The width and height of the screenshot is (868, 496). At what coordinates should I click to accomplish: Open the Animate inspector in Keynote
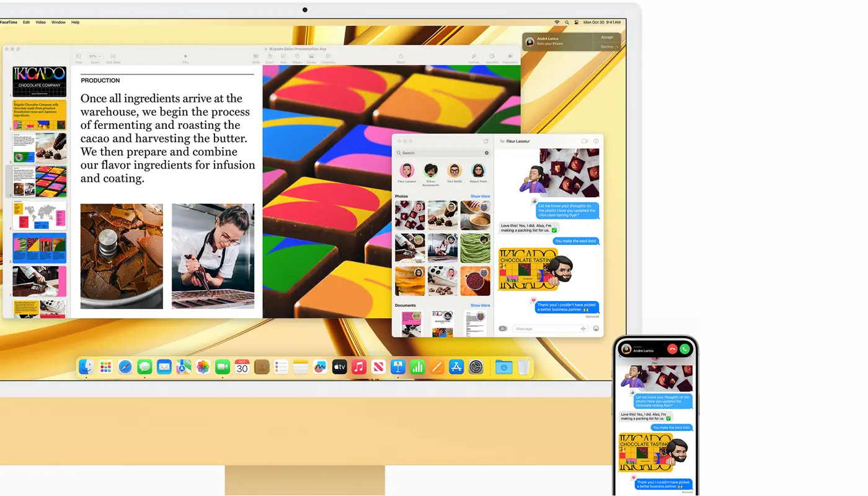(492, 58)
